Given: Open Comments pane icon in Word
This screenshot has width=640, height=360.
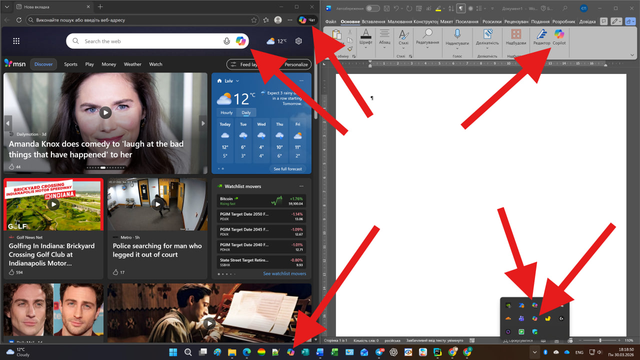Looking at the screenshot, I should (x=604, y=21).
